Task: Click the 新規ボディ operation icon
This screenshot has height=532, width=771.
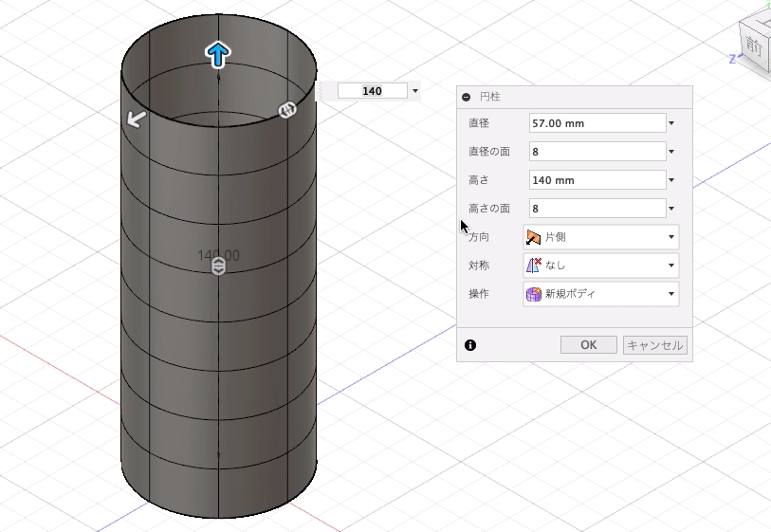Action: 533,294
